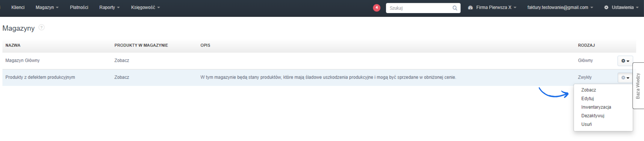Open the Klienci menu item
Screen dimensions: 644x141
coord(18,7)
